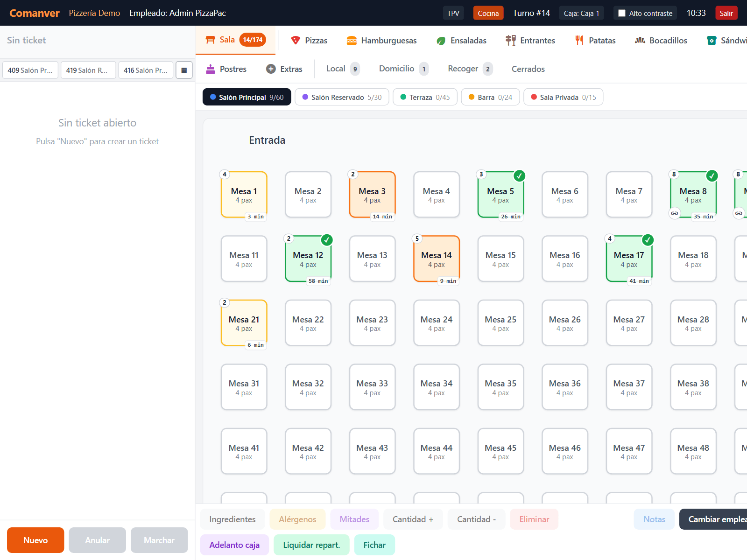The width and height of the screenshot is (747, 560).
Task: Click the grid view icon beside ticket tabs
Action: (x=184, y=70)
